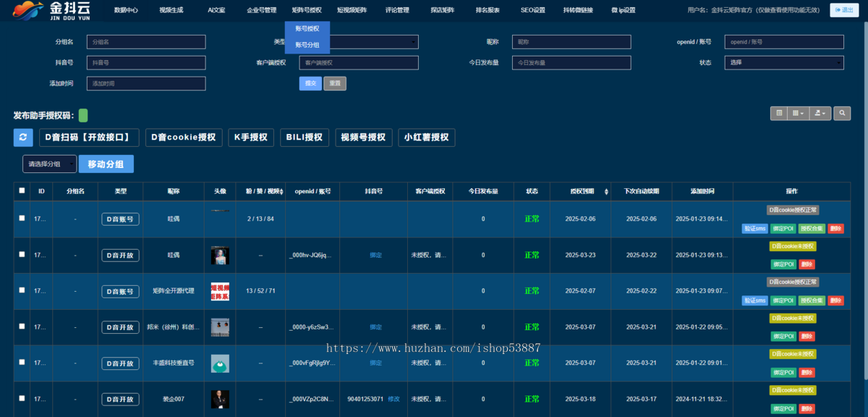Open 视频生成 in the top menu

[x=171, y=10]
